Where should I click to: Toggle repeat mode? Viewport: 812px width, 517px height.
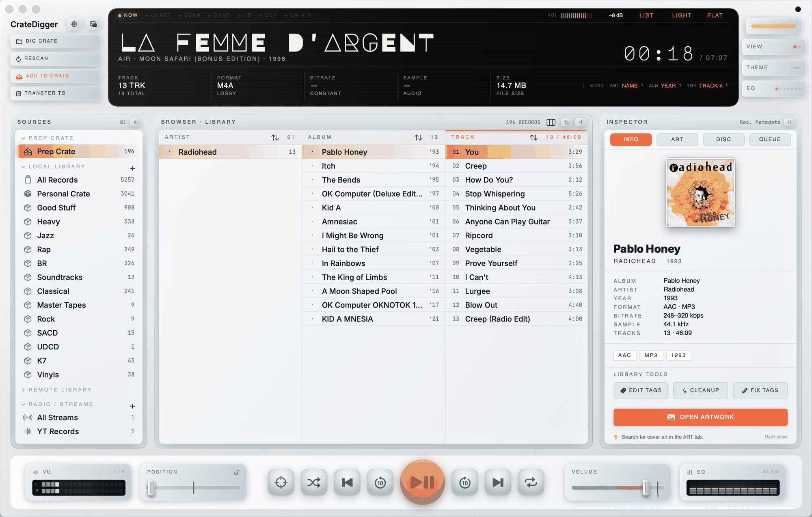(531, 483)
